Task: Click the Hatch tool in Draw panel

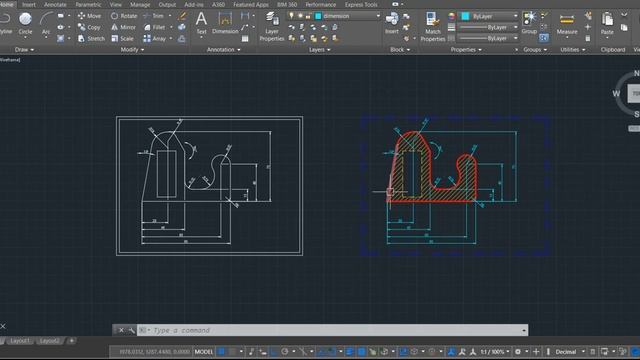Action: point(60,38)
